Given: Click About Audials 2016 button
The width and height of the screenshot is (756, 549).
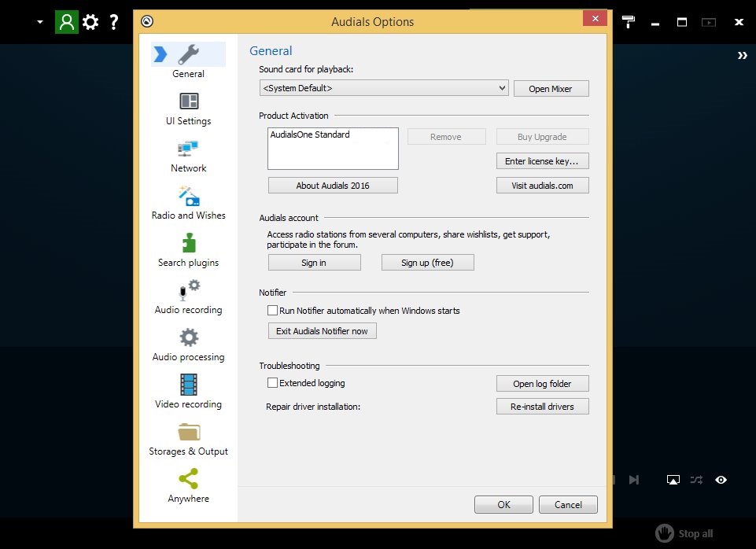Looking at the screenshot, I should (333, 186).
